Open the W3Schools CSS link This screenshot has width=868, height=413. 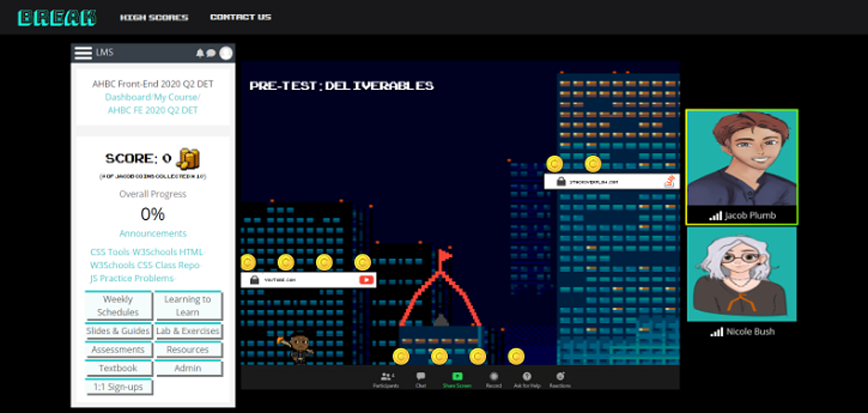[x=121, y=265]
